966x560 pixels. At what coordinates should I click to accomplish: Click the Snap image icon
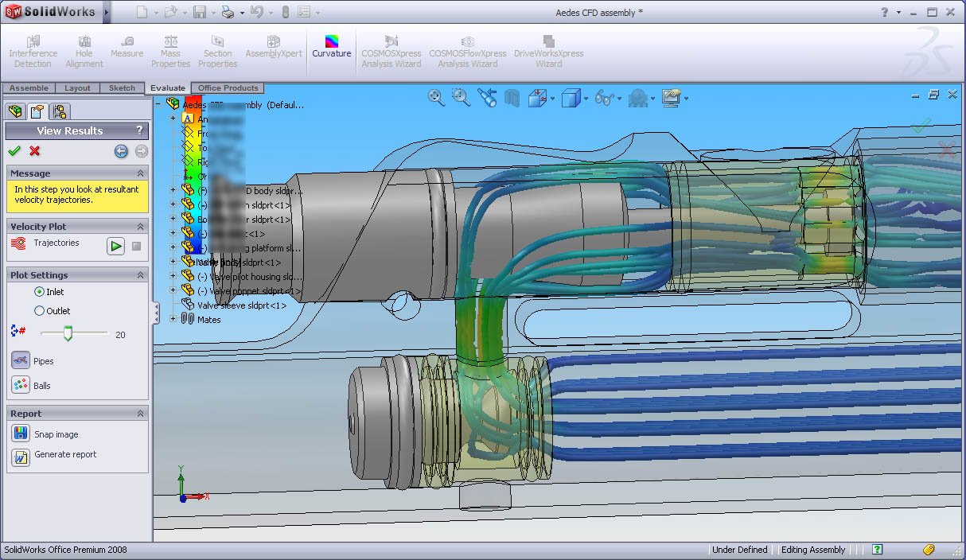[21, 434]
